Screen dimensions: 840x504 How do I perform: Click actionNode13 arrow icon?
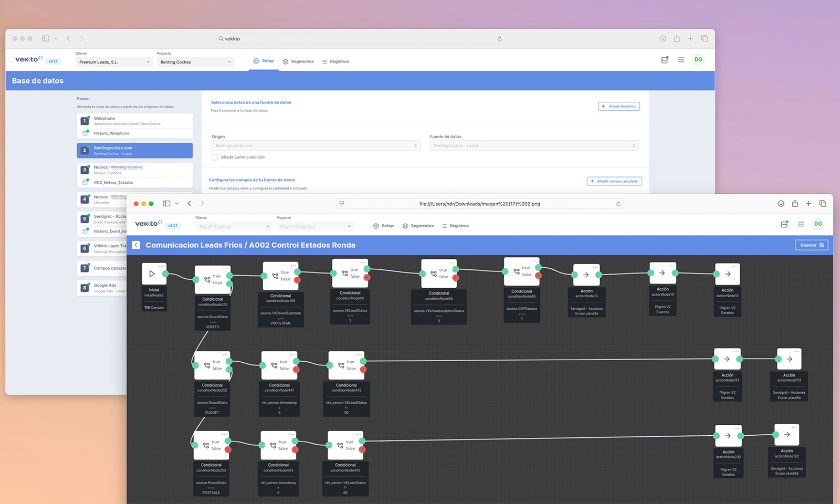586,275
